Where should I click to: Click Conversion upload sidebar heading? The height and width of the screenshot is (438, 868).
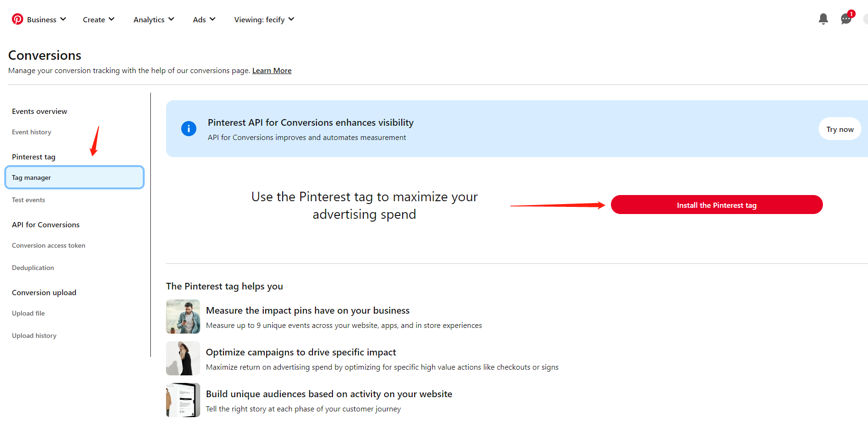(44, 293)
